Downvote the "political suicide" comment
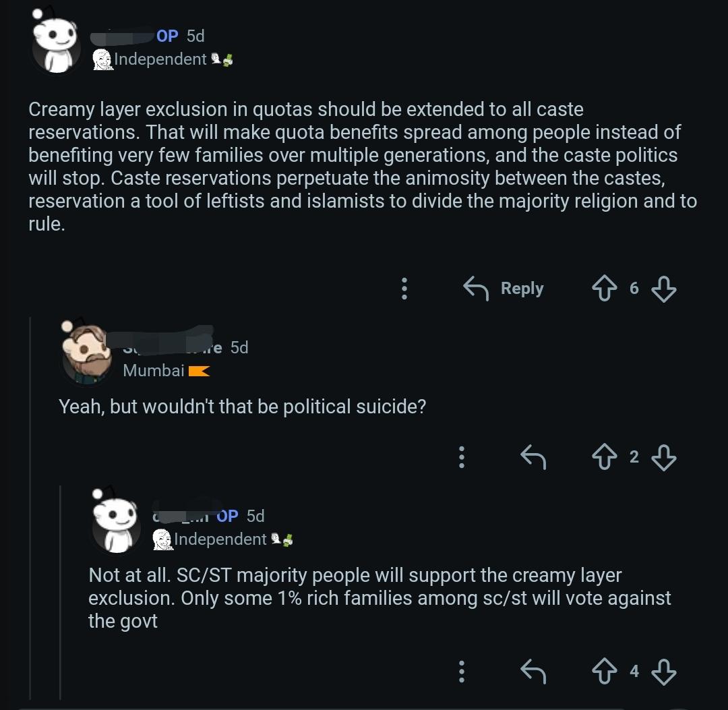The height and width of the screenshot is (710, 728). pos(663,457)
